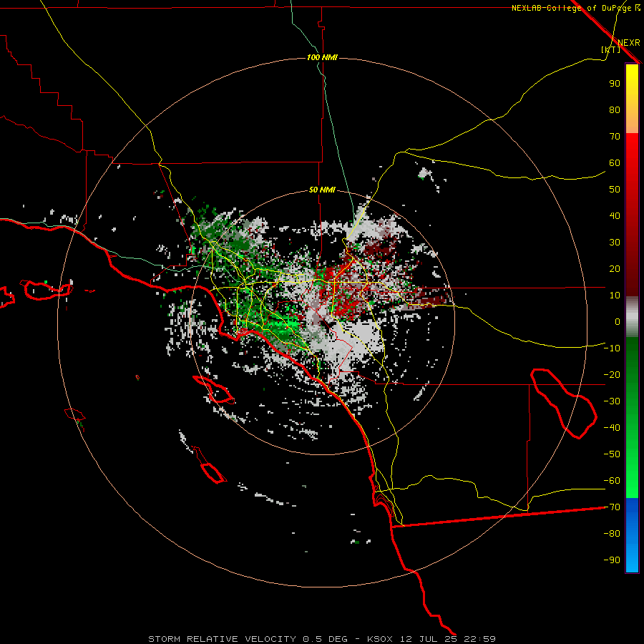
Task: Click the 50 knot scale label
Action: pyautogui.click(x=615, y=190)
